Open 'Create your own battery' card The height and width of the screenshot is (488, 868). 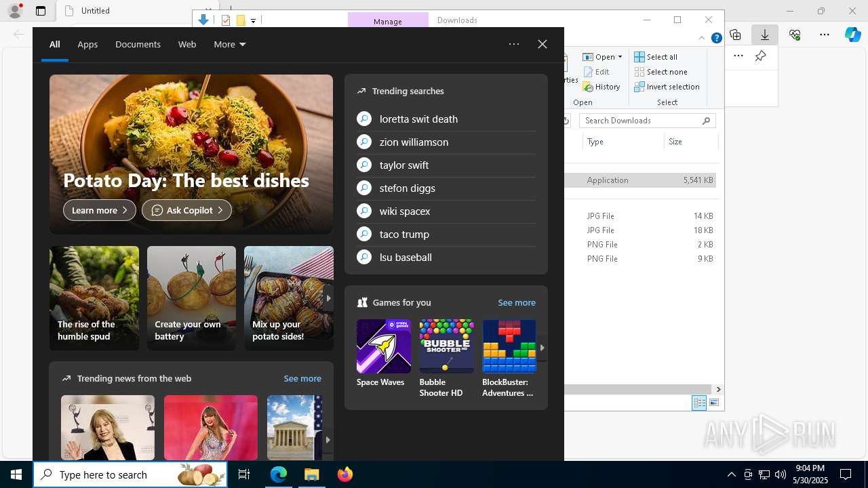click(x=191, y=298)
